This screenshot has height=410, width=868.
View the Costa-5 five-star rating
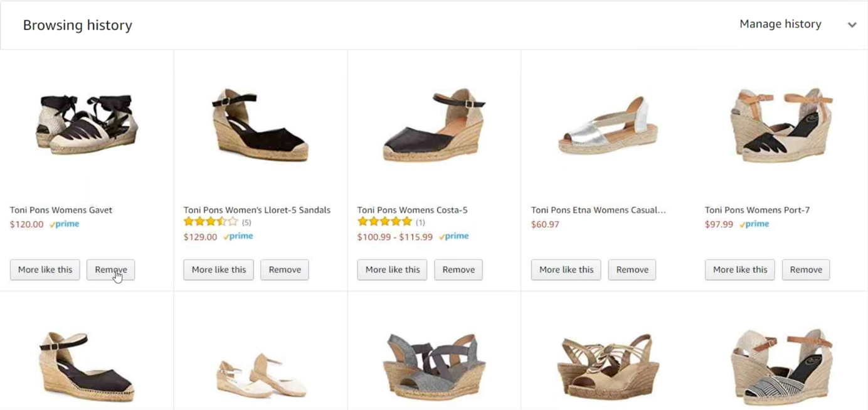pyautogui.click(x=384, y=222)
